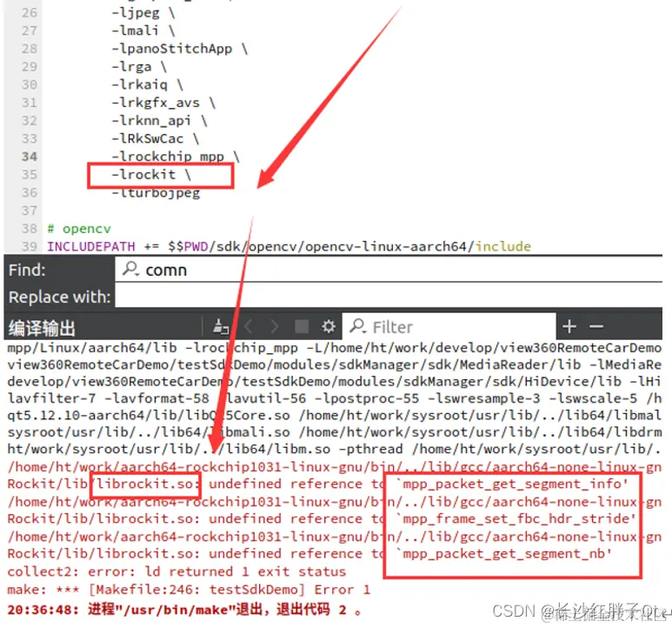Click line number 34 in the gutter
The width and height of the screenshot is (672, 628).
click(30, 157)
